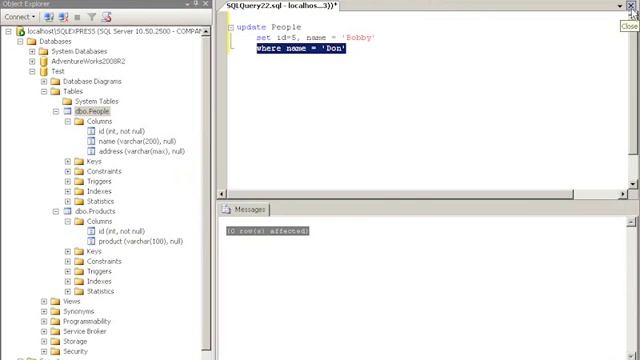
Task: Collapse the Tables folder
Action: 44,91
